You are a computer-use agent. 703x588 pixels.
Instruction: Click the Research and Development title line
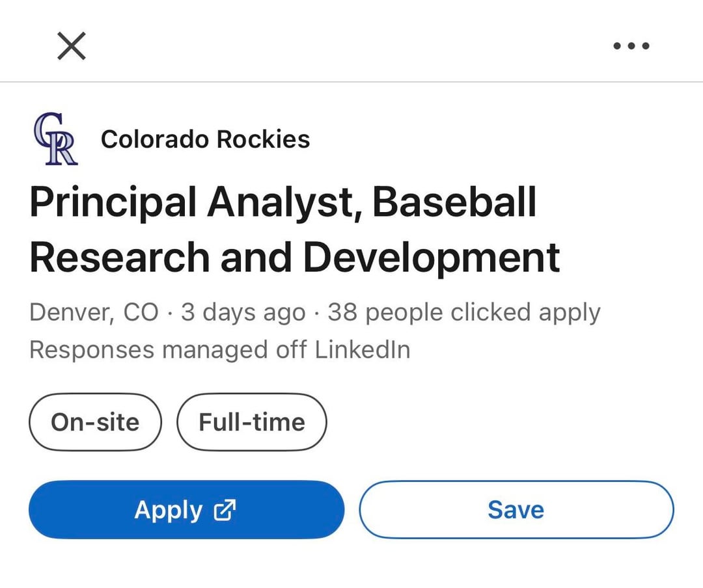coord(294,257)
